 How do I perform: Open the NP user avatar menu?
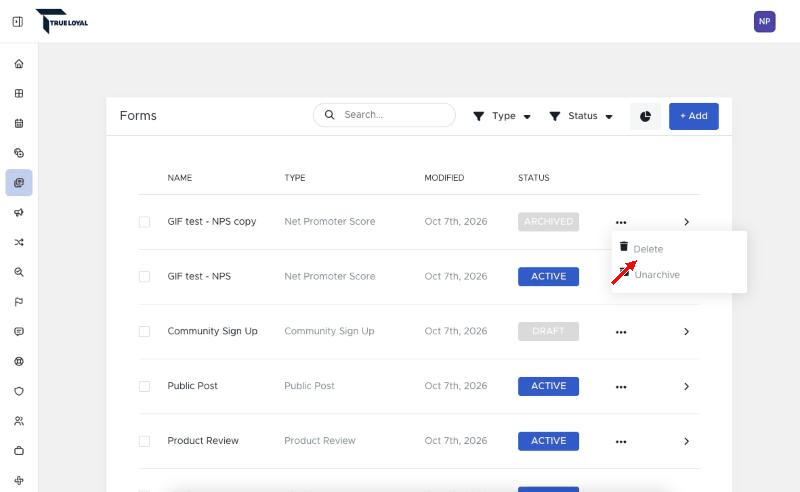pyautogui.click(x=764, y=21)
